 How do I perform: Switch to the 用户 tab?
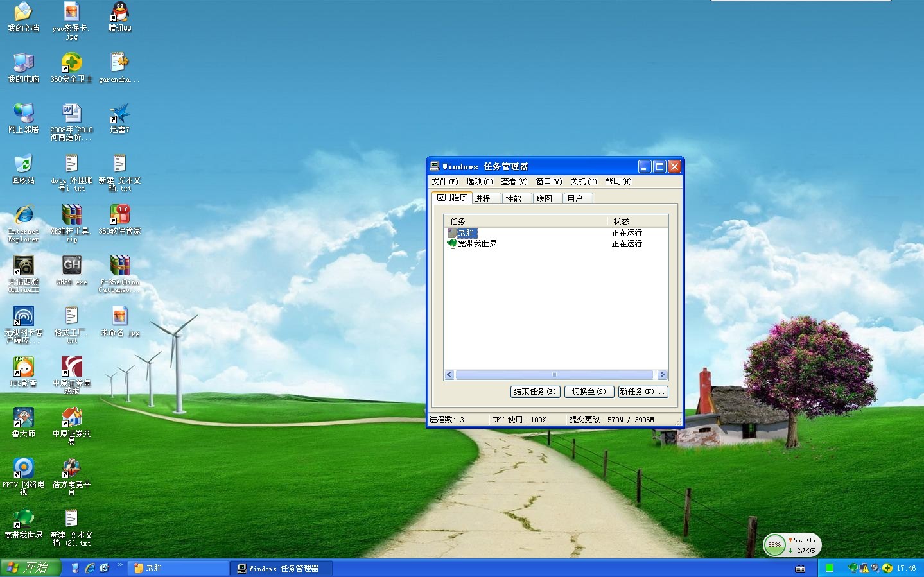[578, 199]
